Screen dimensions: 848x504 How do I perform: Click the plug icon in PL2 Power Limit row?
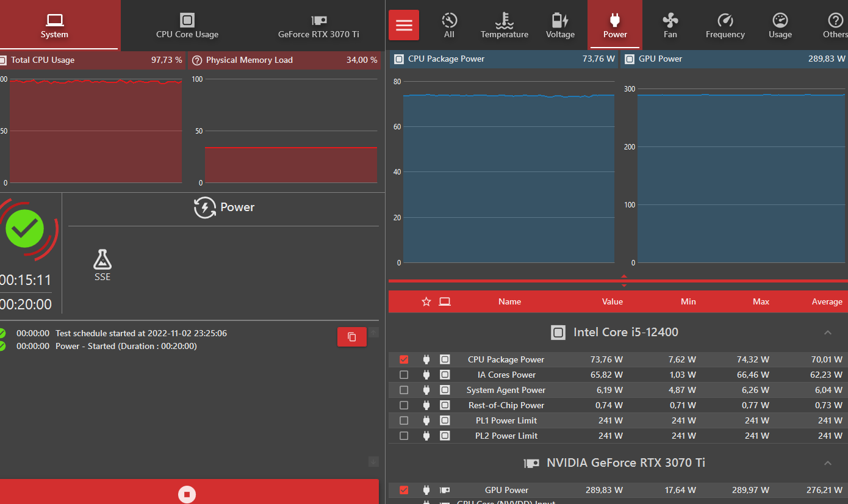click(426, 436)
